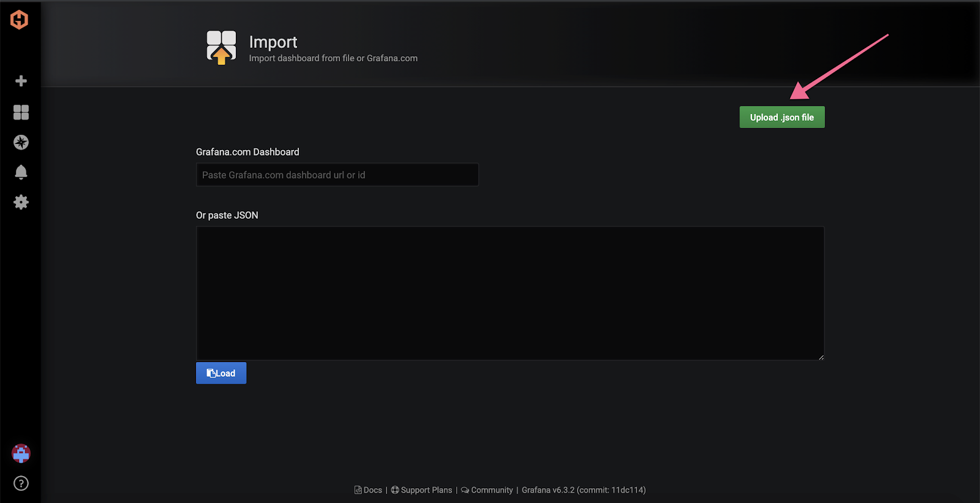This screenshot has width=980, height=503.
Task: Click the Import dashboard header icon
Action: tap(221, 47)
